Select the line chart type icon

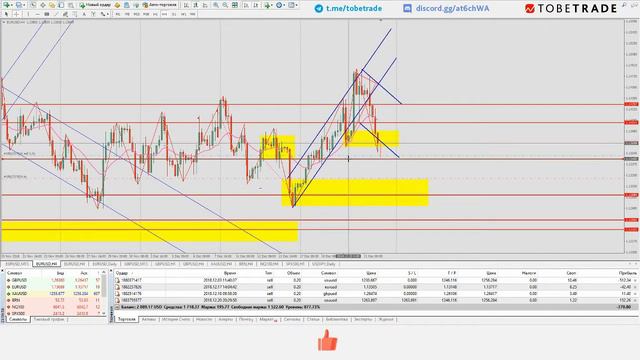tap(206, 5)
